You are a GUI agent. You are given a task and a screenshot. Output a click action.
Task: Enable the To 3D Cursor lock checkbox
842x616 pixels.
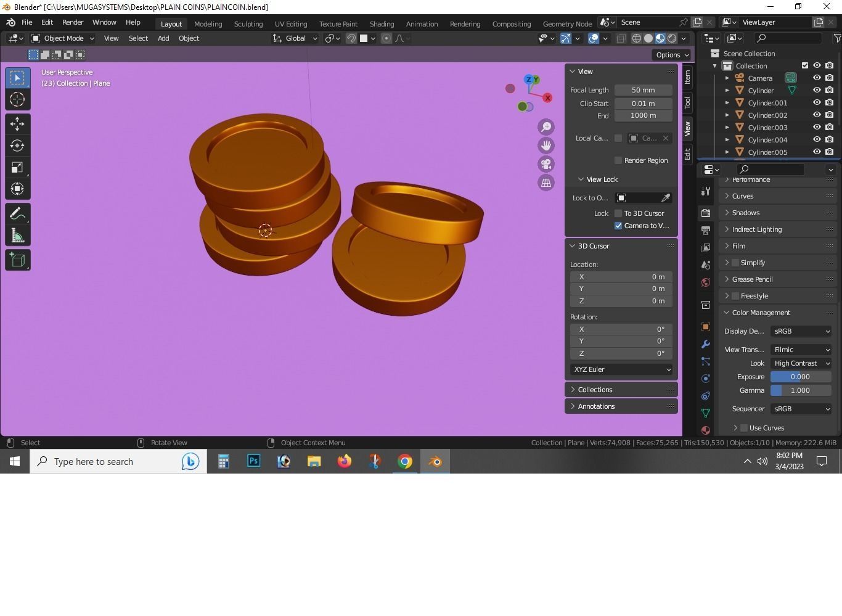(x=618, y=213)
